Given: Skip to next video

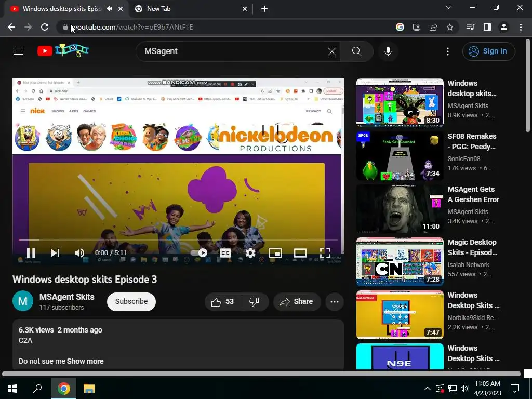Looking at the screenshot, I should [x=55, y=253].
